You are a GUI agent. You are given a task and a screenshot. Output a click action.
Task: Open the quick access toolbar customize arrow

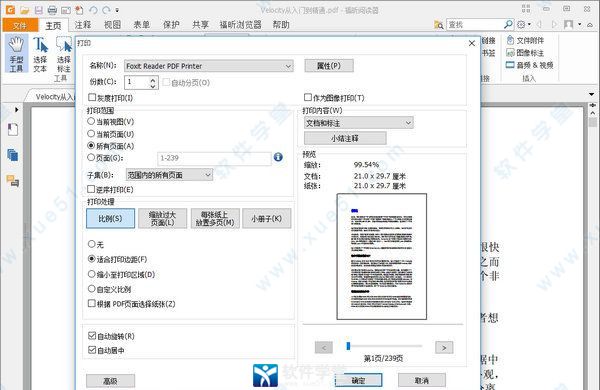[x=117, y=10]
